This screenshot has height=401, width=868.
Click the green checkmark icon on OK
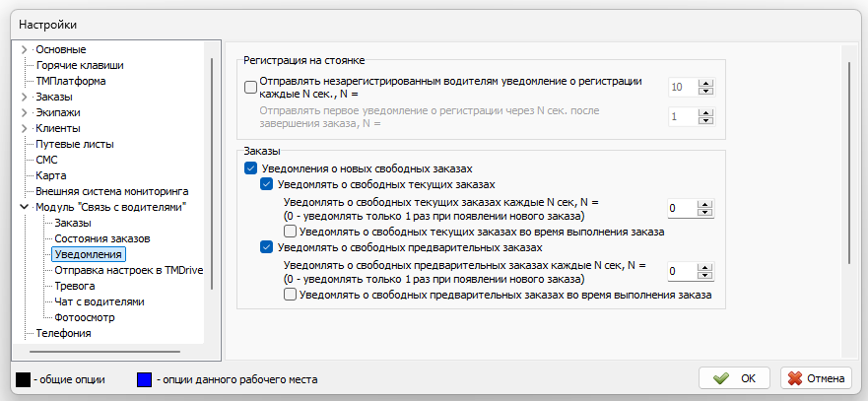click(721, 379)
